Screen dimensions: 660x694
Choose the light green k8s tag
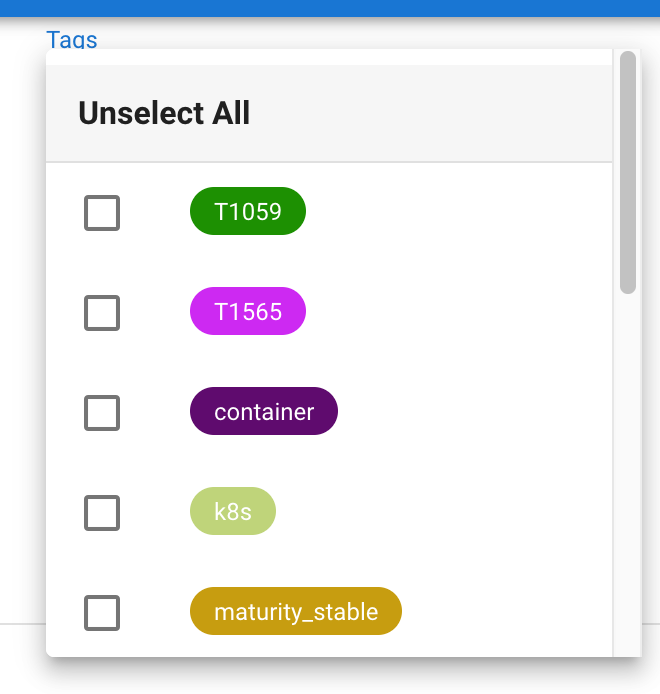coord(233,511)
